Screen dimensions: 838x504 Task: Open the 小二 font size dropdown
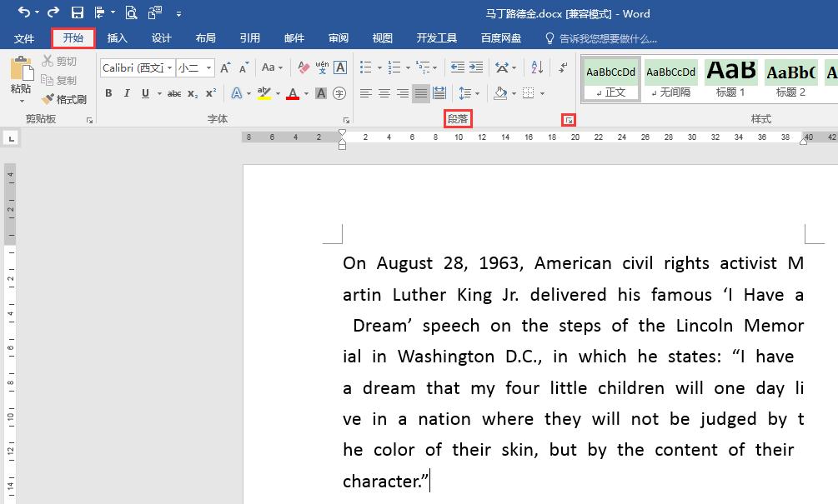pos(209,67)
